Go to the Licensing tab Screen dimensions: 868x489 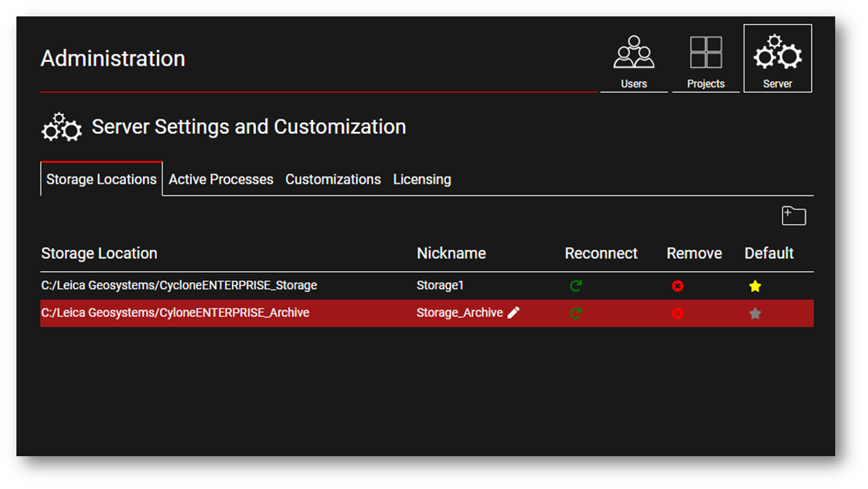coord(422,180)
